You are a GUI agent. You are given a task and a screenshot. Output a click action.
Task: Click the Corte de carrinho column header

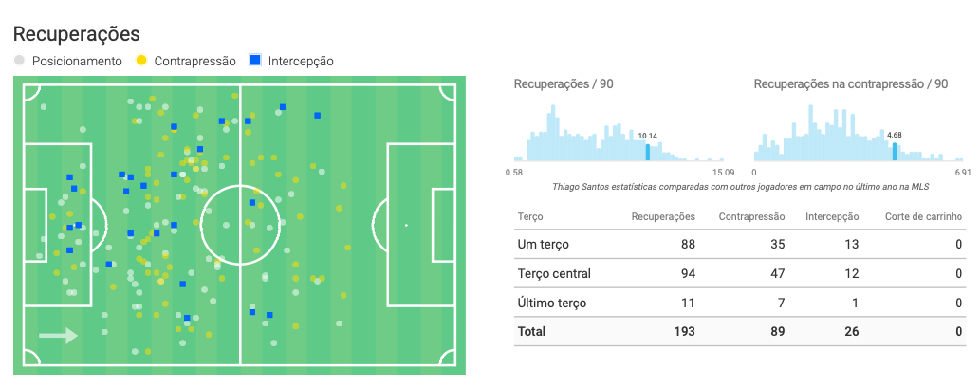tap(923, 217)
